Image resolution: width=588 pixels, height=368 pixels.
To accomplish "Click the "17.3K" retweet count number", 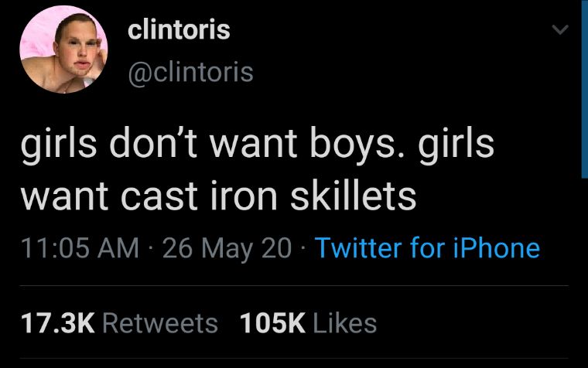I will [56, 322].
